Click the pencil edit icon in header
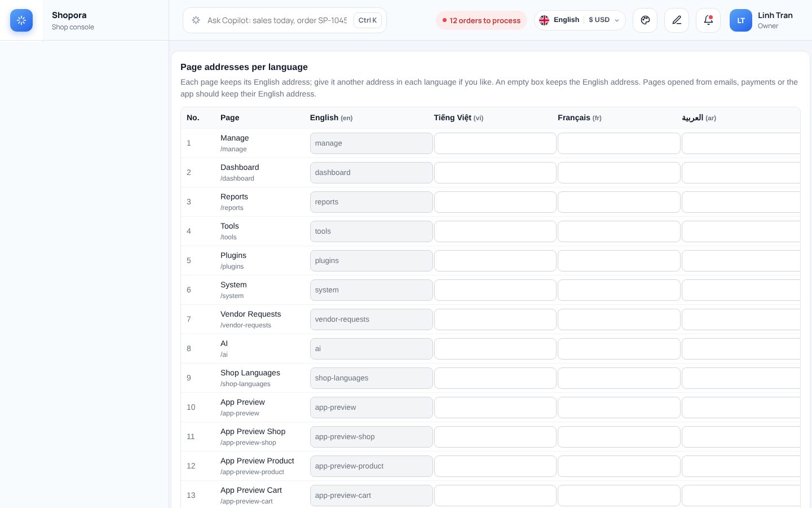Image resolution: width=812 pixels, height=508 pixels. click(677, 20)
